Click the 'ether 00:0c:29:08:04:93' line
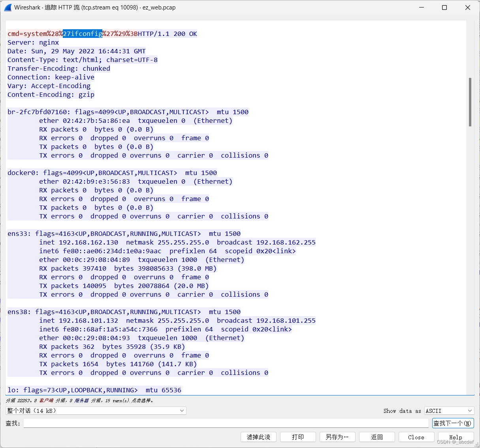Image resolution: width=480 pixels, height=448 pixels. (x=142, y=338)
